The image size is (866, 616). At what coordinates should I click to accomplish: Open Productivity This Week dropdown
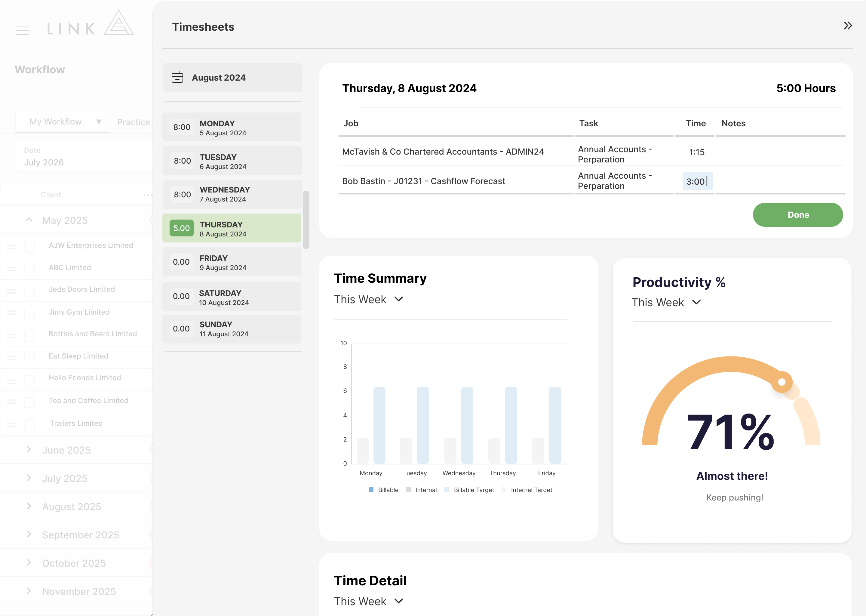666,302
